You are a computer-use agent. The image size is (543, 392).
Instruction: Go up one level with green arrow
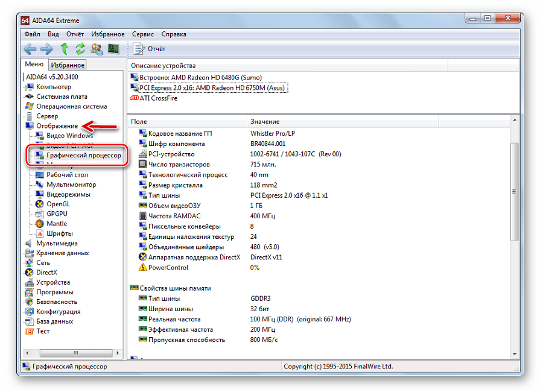(x=64, y=49)
